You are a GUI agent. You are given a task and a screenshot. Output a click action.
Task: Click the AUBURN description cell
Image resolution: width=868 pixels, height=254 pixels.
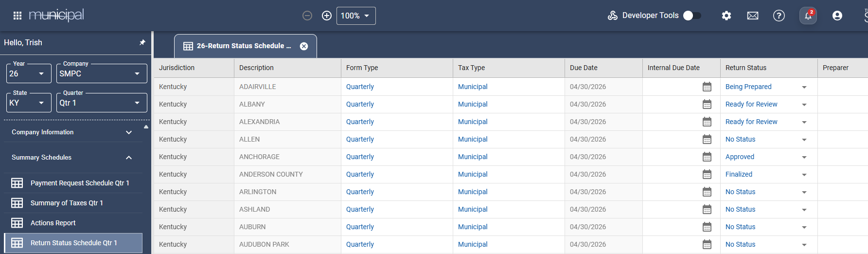tap(287, 227)
